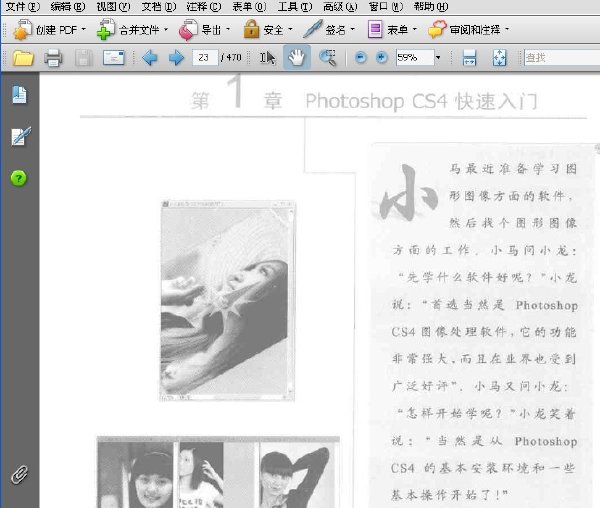
Task: Click the 合并文件 combine files icon
Action: click(x=106, y=29)
